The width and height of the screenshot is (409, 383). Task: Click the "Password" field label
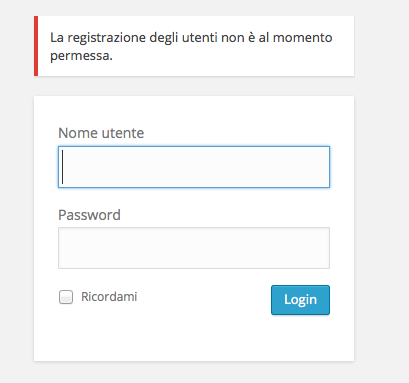(89, 215)
